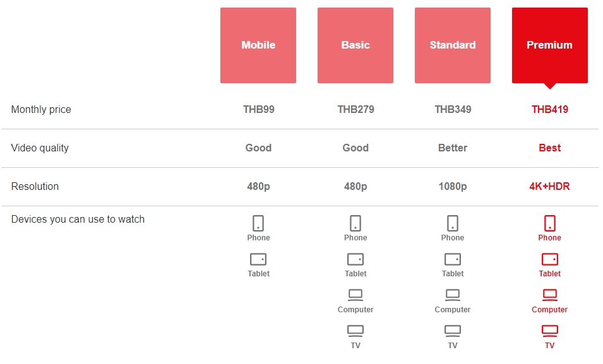Click the Mobile plan's phone icon
Viewport: 603px width, 364px height.
coord(258,223)
